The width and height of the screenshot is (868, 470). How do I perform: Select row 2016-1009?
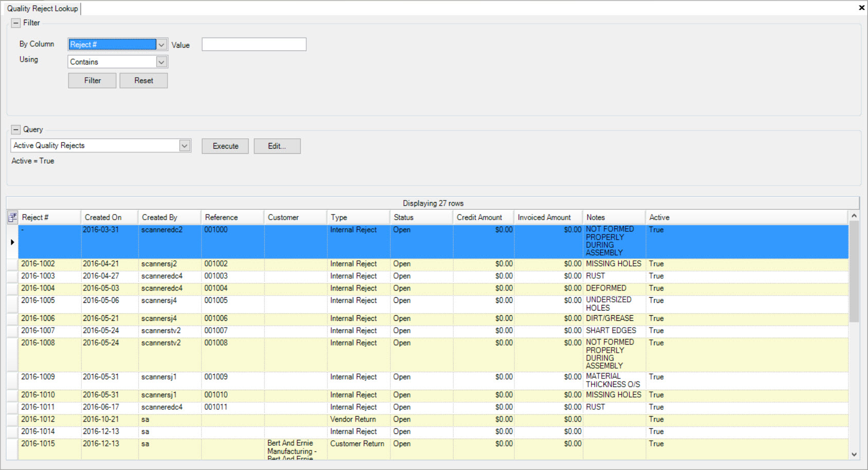pyautogui.click(x=433, y=381)
